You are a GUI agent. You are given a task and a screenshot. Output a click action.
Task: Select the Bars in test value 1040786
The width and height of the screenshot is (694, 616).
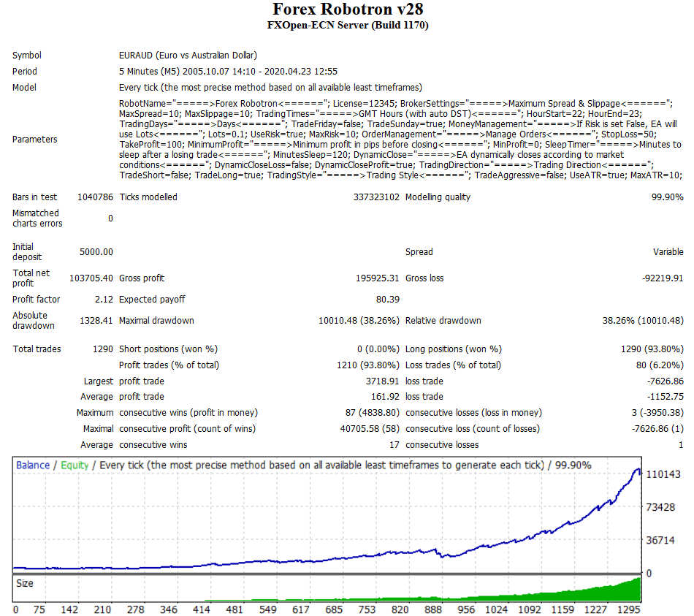click(x=95, y=197)
